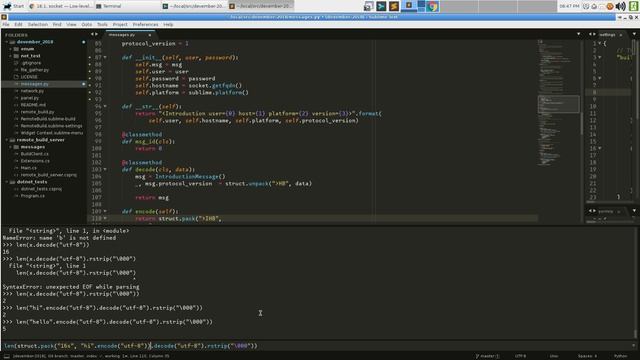Click the console input field at the bottom
Viewport: 640px width, 360px height.
coord(318,346)
